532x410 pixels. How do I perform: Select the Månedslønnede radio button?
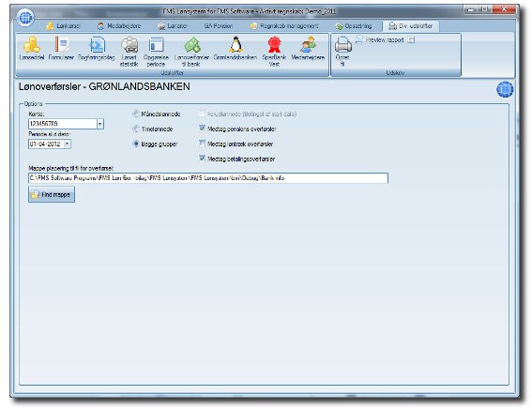(136, 114)
